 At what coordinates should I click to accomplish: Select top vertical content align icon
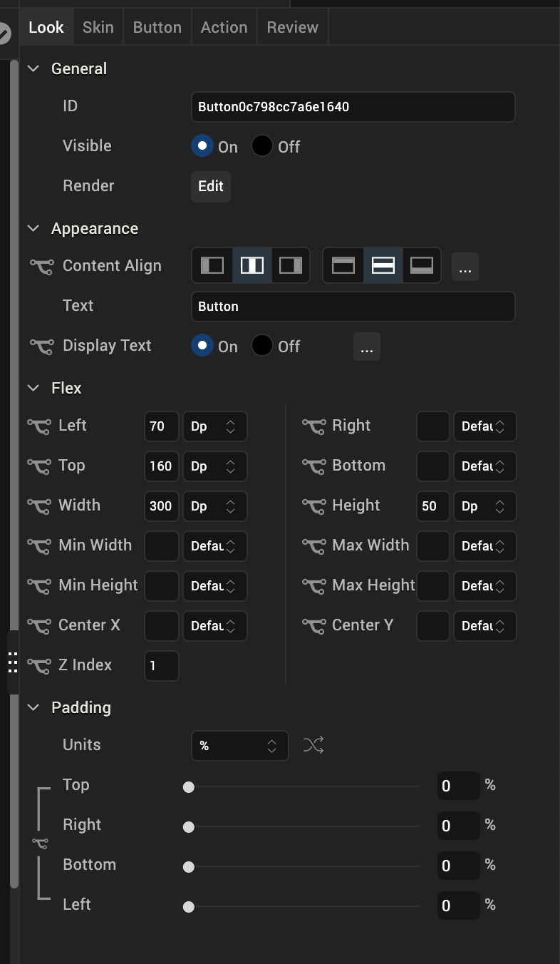click(343, 266)
